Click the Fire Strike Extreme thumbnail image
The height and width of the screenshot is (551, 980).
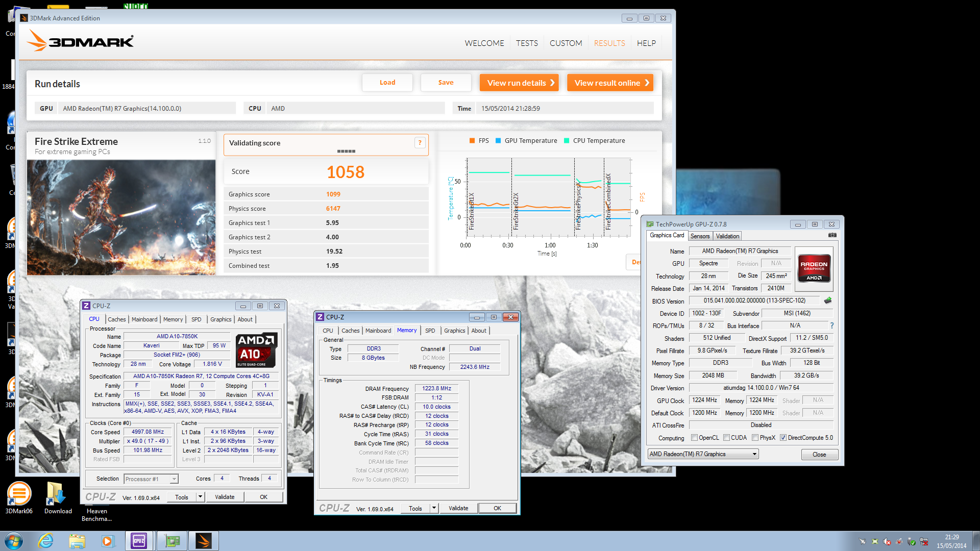[121, 218]
